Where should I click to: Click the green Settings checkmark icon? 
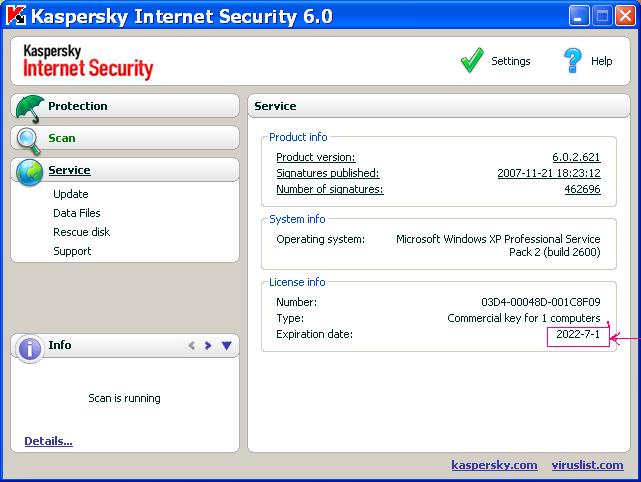(x=472, y=61)
